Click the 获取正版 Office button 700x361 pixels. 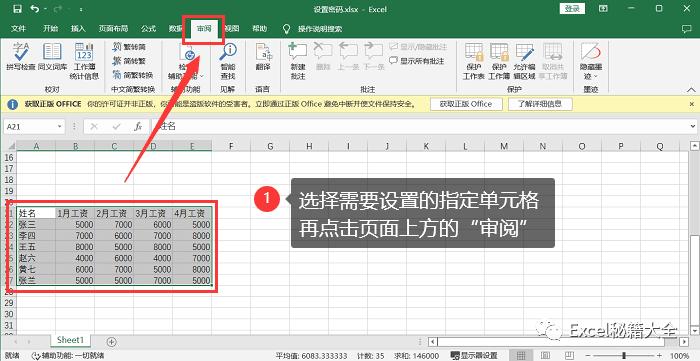click(466, 104)
